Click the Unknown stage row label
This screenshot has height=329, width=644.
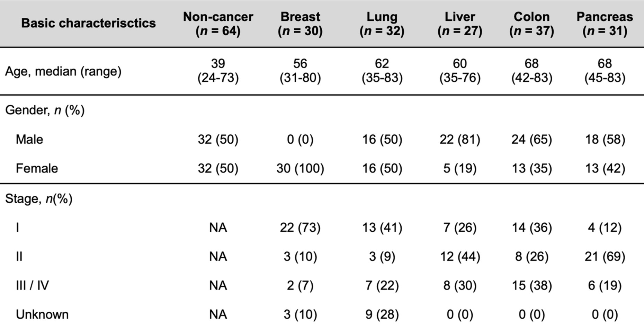[42, 314]
